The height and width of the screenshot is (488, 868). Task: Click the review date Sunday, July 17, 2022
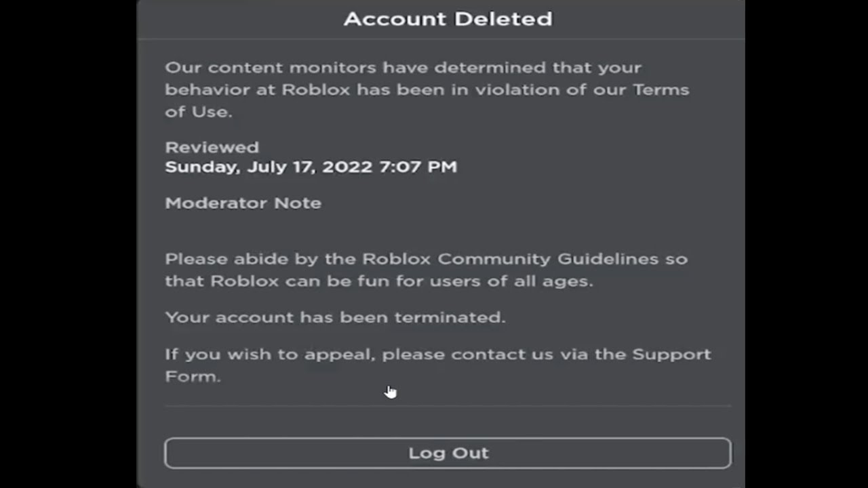tap(269, 167)
